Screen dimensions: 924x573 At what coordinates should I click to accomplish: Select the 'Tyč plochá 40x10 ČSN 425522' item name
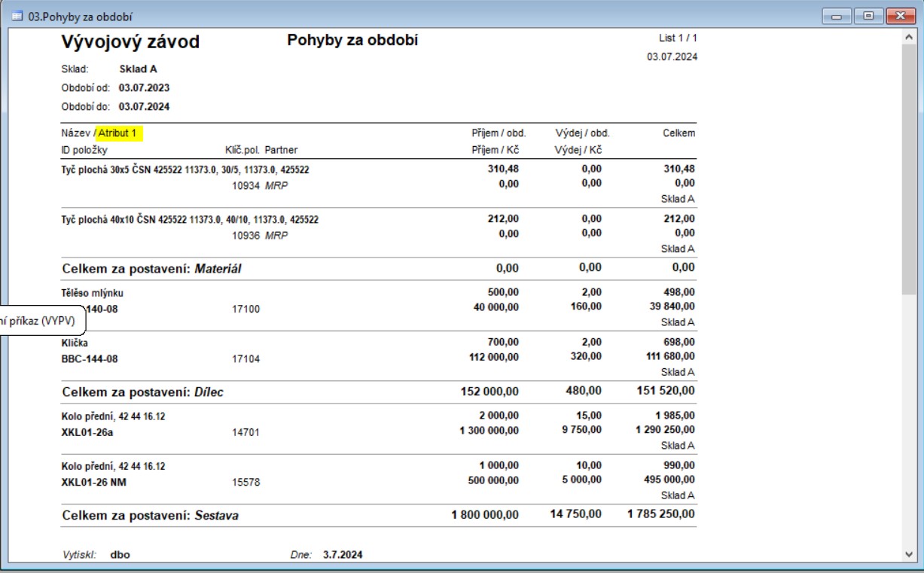190,220
